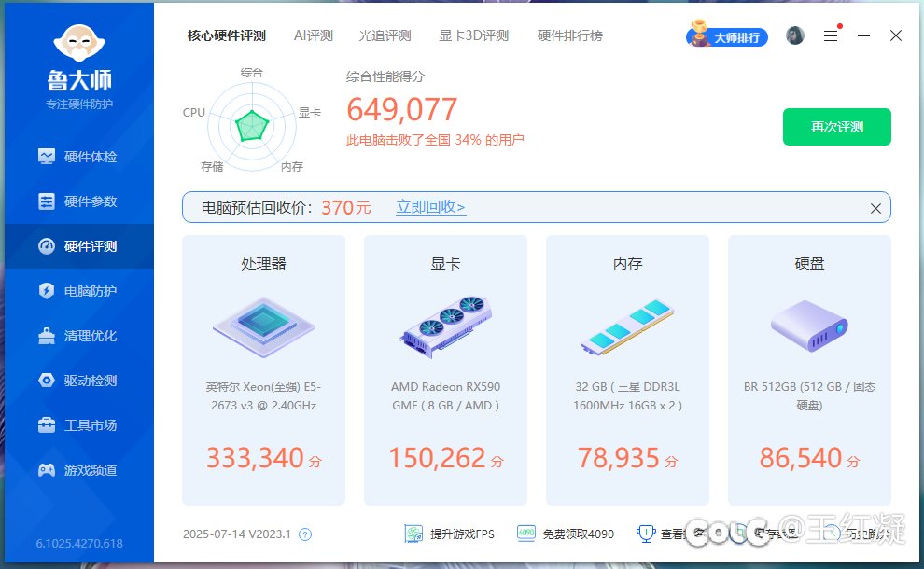Click 立即回收> link
The width and height of the screenshot is (924, 569).
(x=431, y=207)
